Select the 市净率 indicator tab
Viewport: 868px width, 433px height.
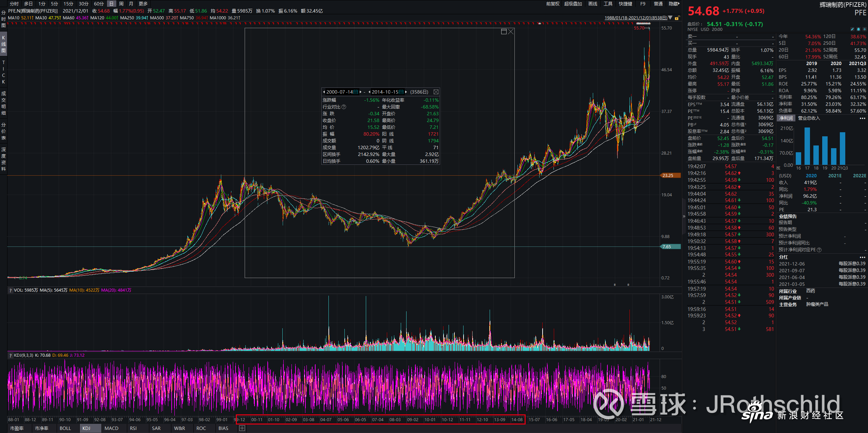click(42, 428)
